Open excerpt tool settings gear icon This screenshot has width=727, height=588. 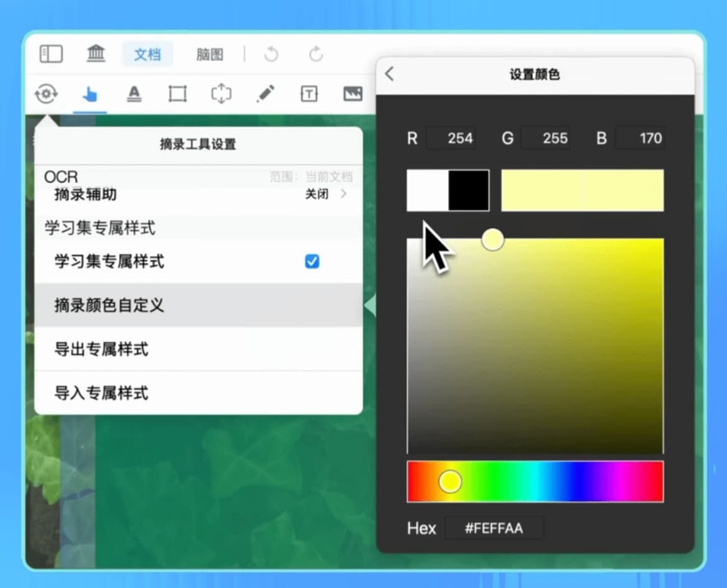pyautogui.click(x=46, y=94)
